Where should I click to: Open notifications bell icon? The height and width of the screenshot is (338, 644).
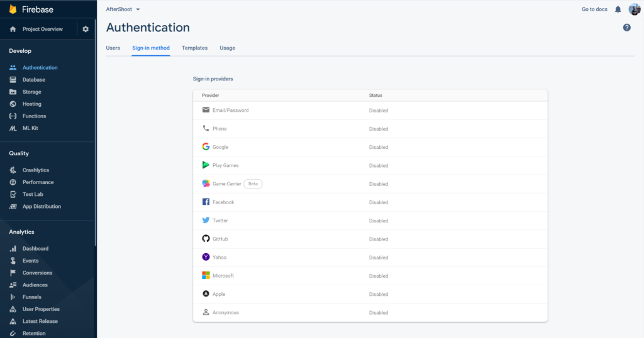618,9
